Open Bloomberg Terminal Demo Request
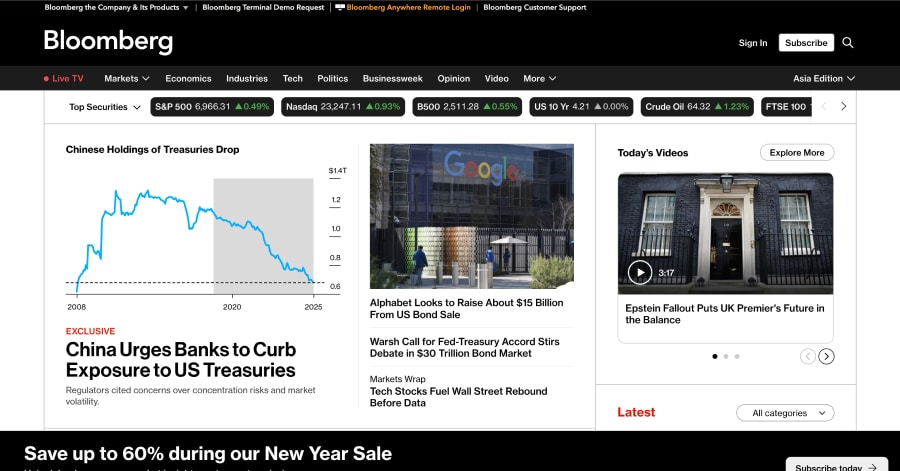The image size is (900, 471). [263, 7]
